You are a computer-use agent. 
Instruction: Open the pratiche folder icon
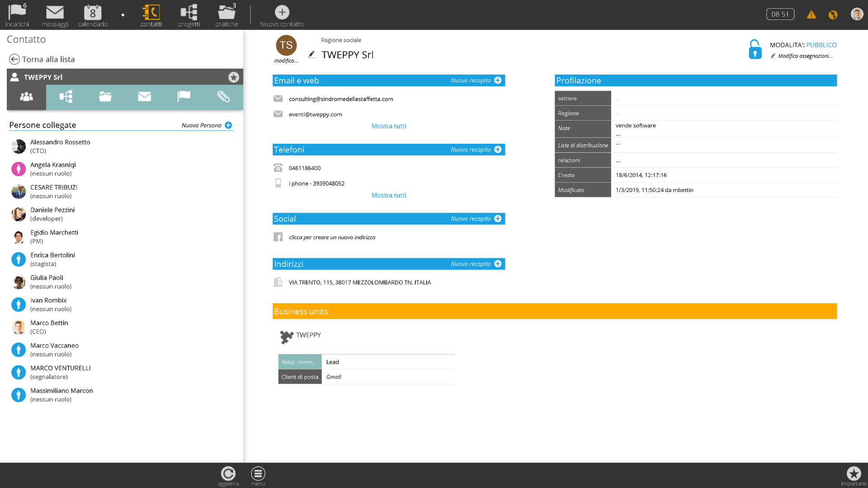coord(226,12)
